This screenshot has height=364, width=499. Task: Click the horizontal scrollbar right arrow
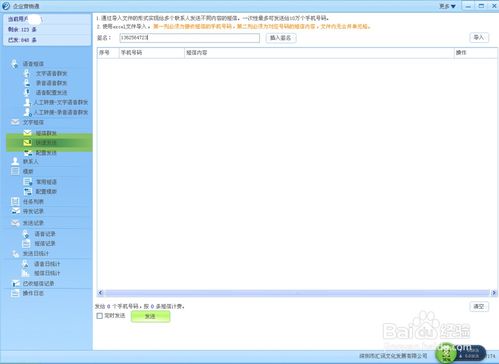tap(493, 293)
